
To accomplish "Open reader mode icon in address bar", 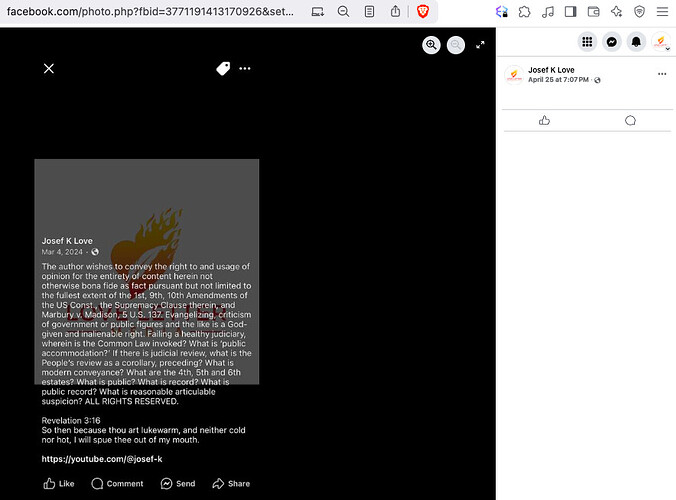I will [x=369, y=12].
